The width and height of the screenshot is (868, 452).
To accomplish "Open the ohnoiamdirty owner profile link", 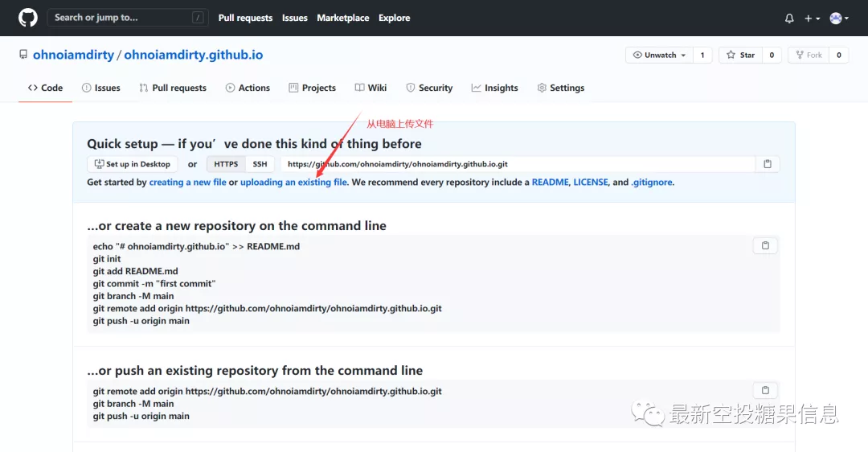I will [x=73, y=55].
